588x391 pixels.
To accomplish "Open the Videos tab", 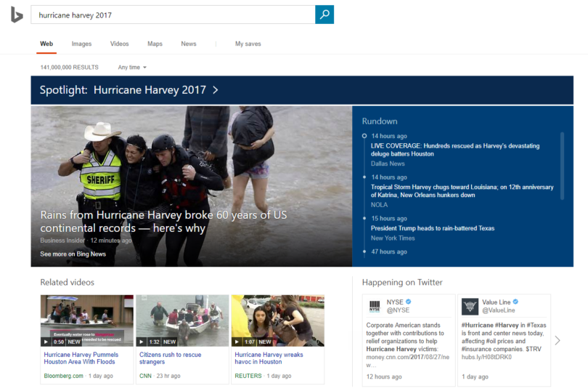I will click(x=120, y=44).
